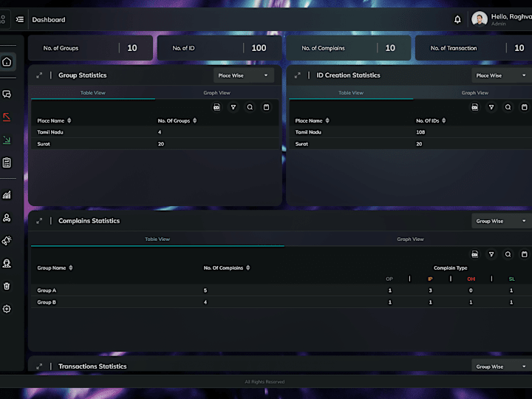Click the user profile avatar
The height and width of the screenshot is (399, 532).
[x=479, y=19]
